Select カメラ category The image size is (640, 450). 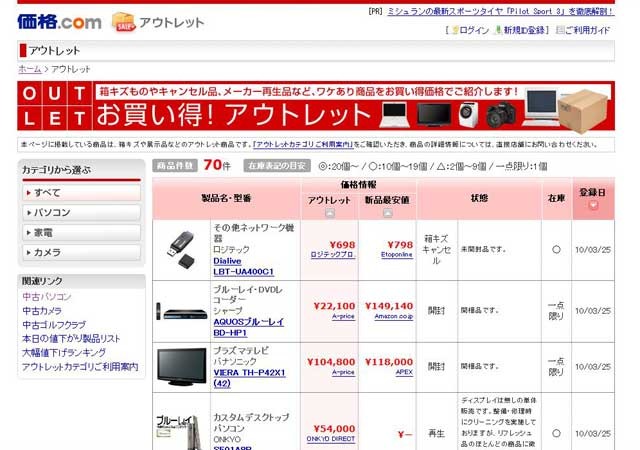82,252
